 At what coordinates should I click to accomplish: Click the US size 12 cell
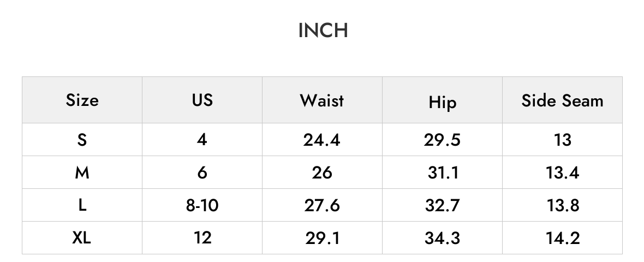pos(202,238)
